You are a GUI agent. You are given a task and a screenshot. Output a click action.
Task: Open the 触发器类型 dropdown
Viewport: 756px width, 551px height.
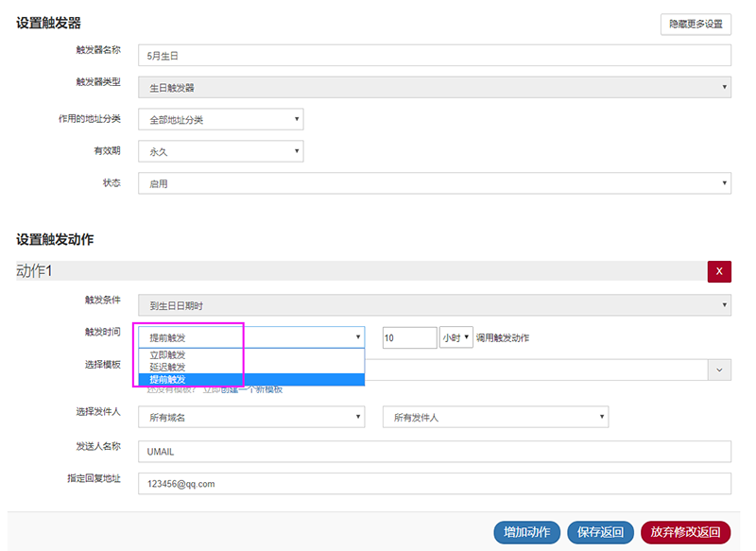coord(435,88)
